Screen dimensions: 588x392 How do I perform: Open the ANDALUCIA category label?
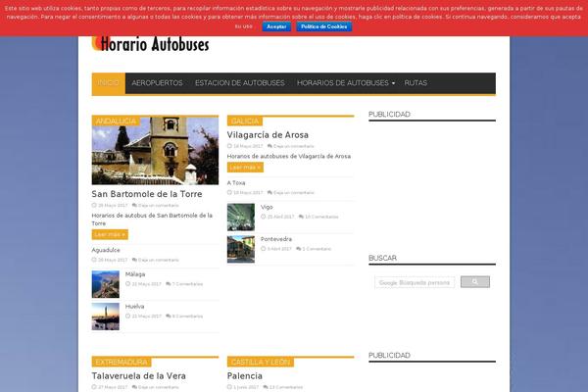[116, 121]
